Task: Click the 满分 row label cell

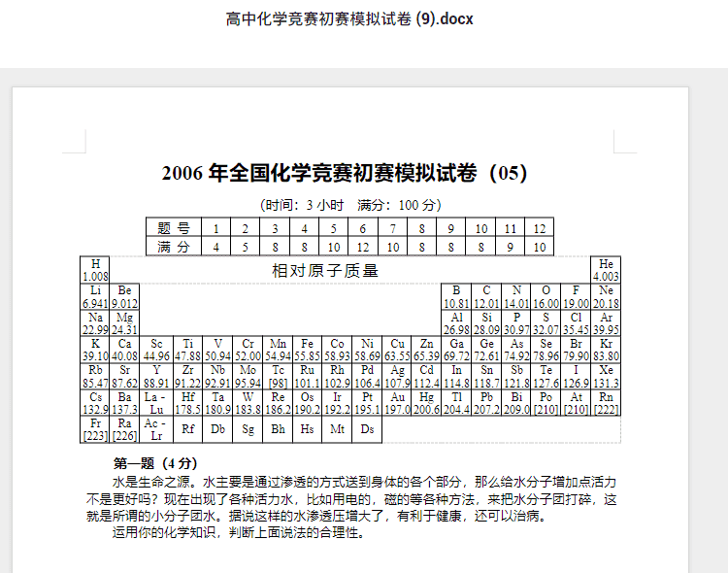Action: coord(174,247)
